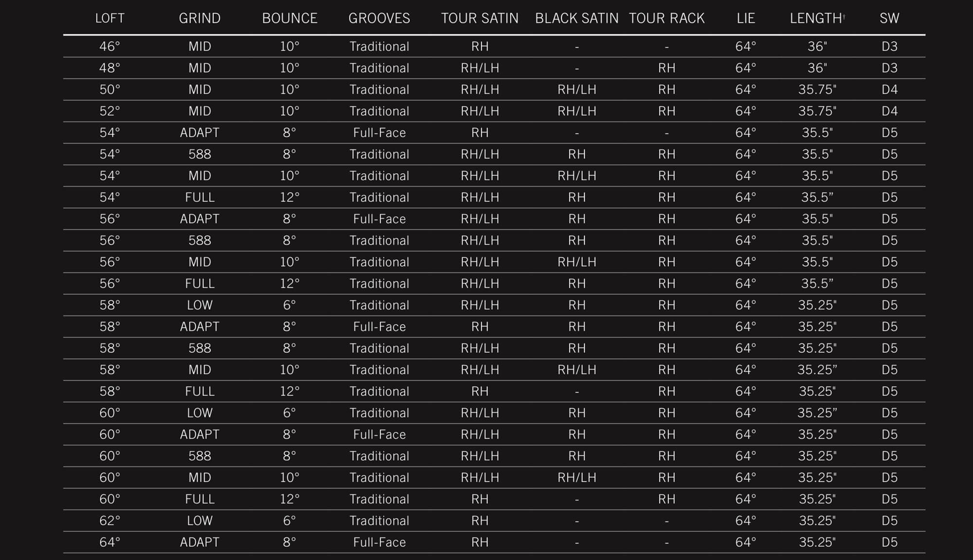Click the BLACK SATIN column header
This screenshot has width=973, height=560.
click(x=577, y=18)
